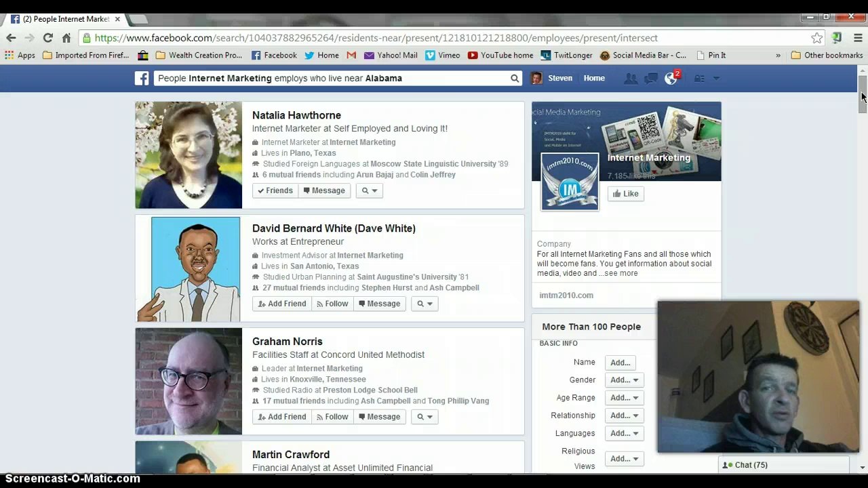Click the magnifier icon in Facebook search

click(x=515, y=79)
